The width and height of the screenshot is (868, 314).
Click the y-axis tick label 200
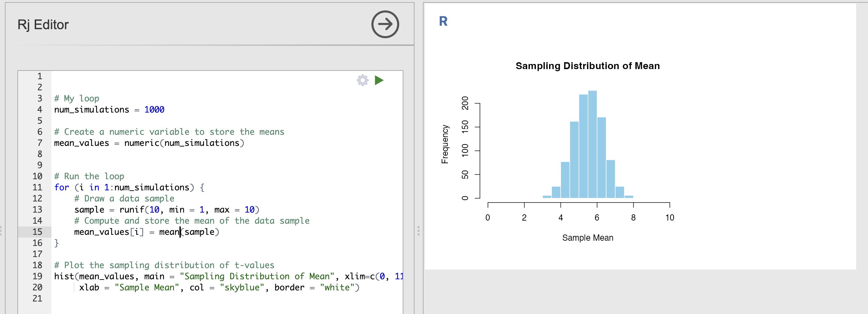click(465, 103)
